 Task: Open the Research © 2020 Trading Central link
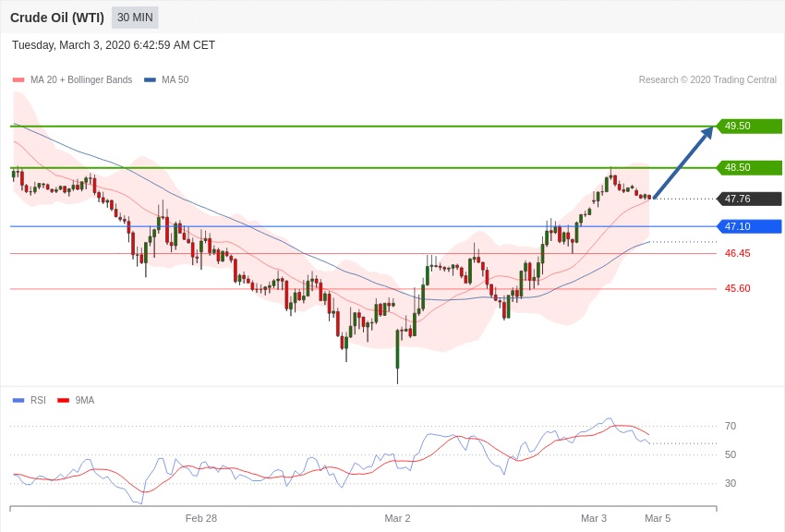click(707, 80)
